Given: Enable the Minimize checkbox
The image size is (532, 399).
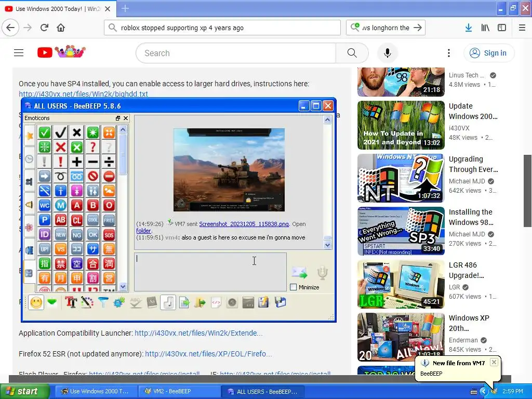Looking at the screenshot, I should 294,287.
